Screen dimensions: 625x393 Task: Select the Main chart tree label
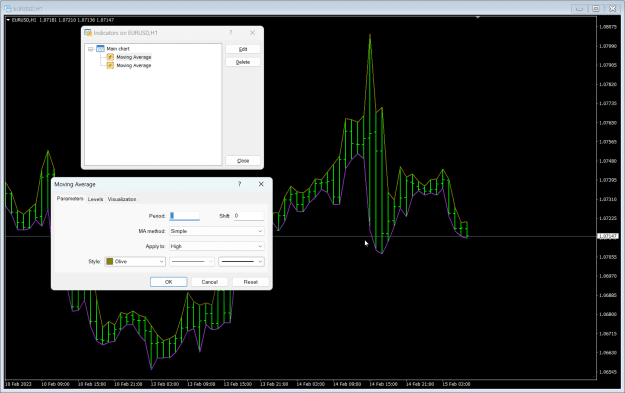[118, 49]
